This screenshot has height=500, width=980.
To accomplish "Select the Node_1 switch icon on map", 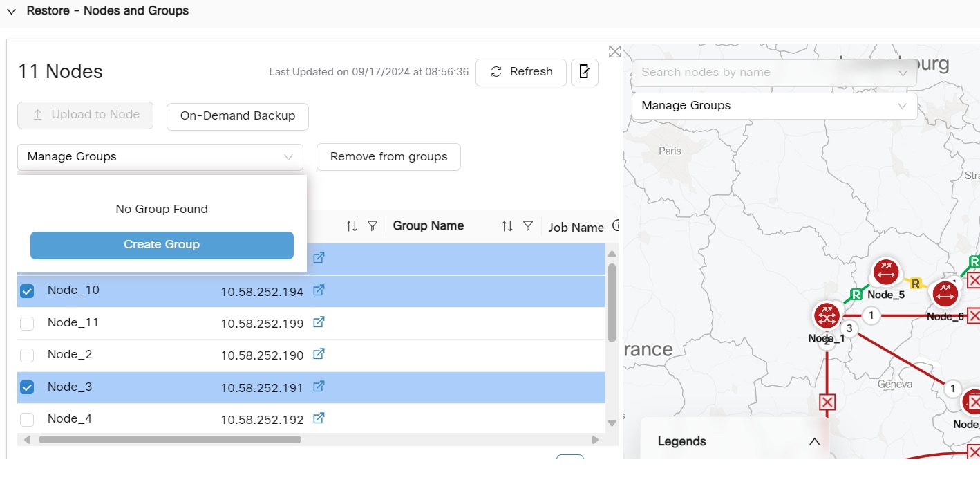I will click(826, 315).
